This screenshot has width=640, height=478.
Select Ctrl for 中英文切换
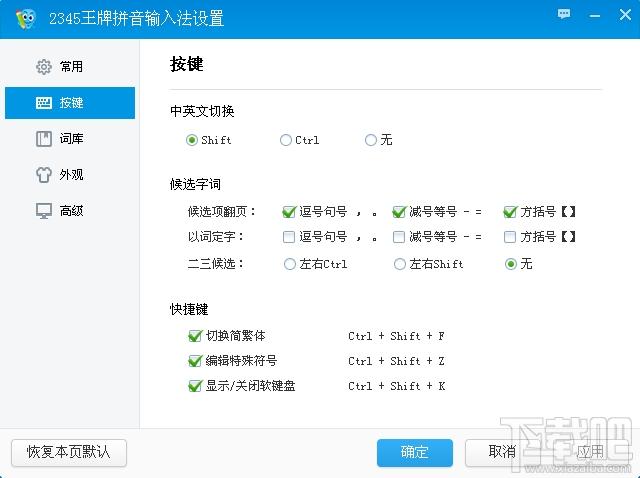pyautogui.click(x=286, y=140)
